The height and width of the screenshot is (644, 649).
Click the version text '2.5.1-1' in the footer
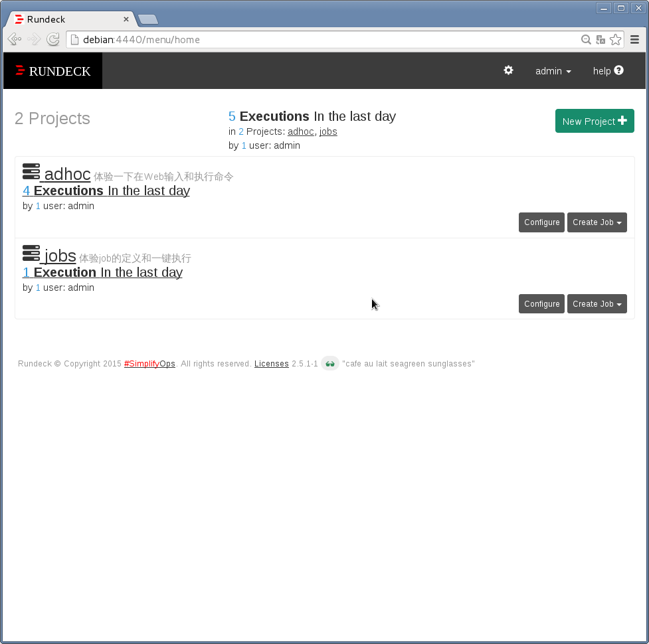[305, 364]
